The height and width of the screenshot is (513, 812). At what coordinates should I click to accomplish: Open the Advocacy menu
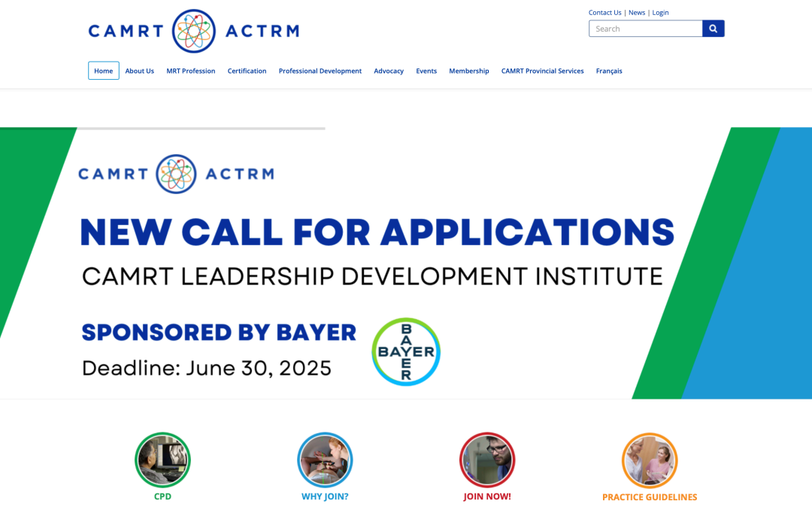click(x=389, y=71)
